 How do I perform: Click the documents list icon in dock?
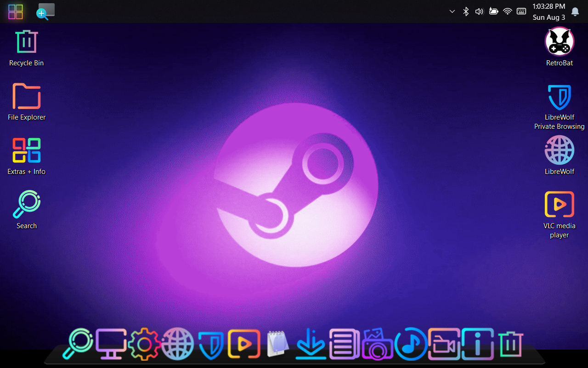pos(344,344)
